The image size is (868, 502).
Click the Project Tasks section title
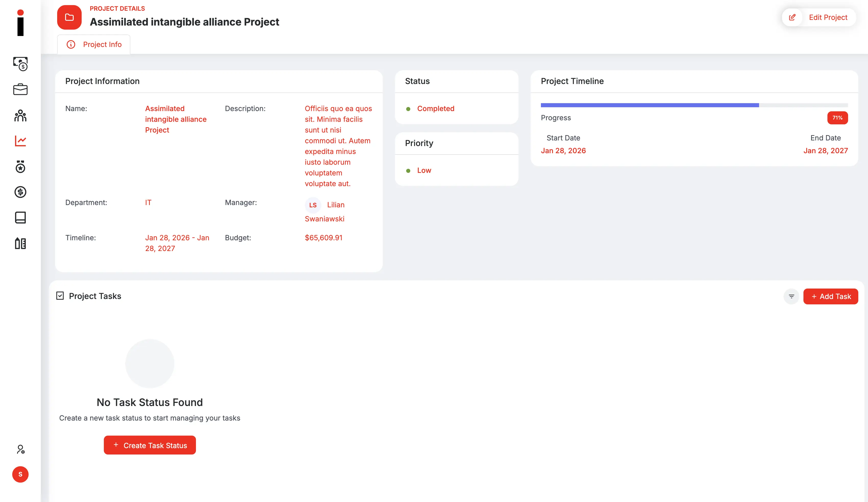pos(95,296)
